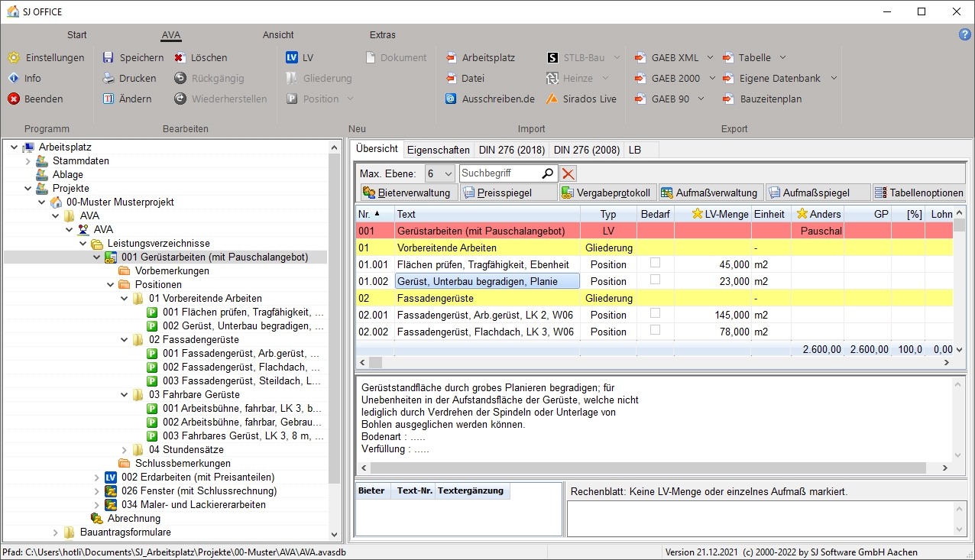Create a new LV via LV icon
Screen dimensions: 975x560
(292, 57)
